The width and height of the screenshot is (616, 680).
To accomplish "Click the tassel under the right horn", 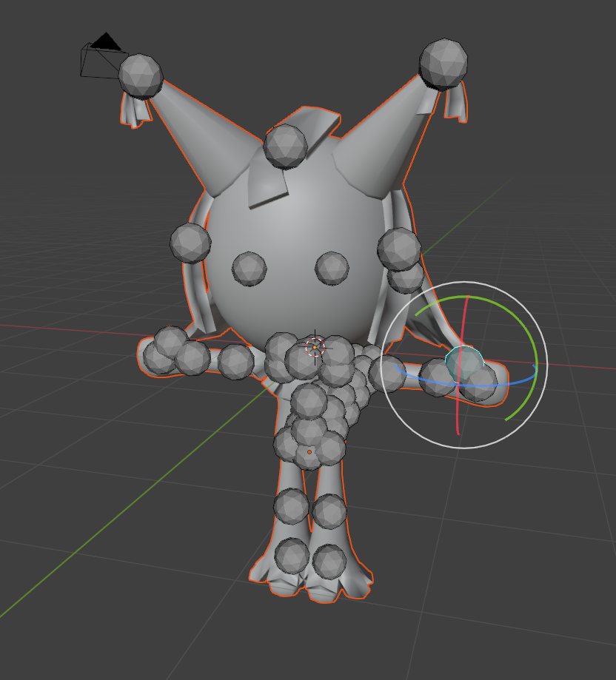I will (x=455, y=102).
